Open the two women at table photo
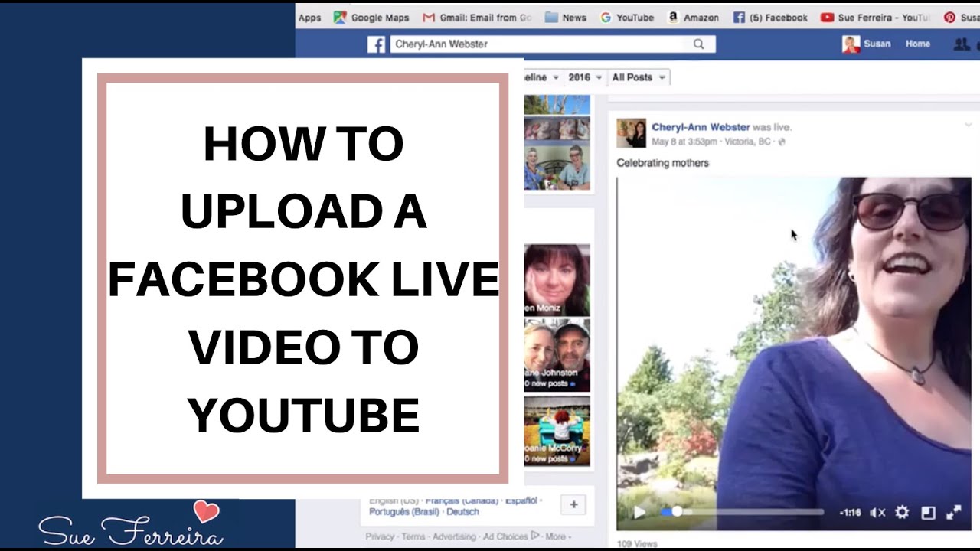 pos(557,168)
